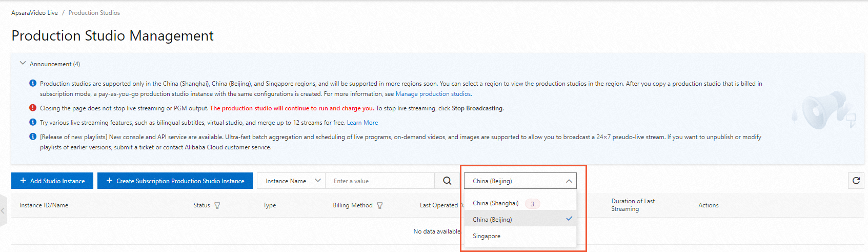Click Create Subscription Production Studio Instance
Viewport: 868px width, 252px height.
pos(175,181)
